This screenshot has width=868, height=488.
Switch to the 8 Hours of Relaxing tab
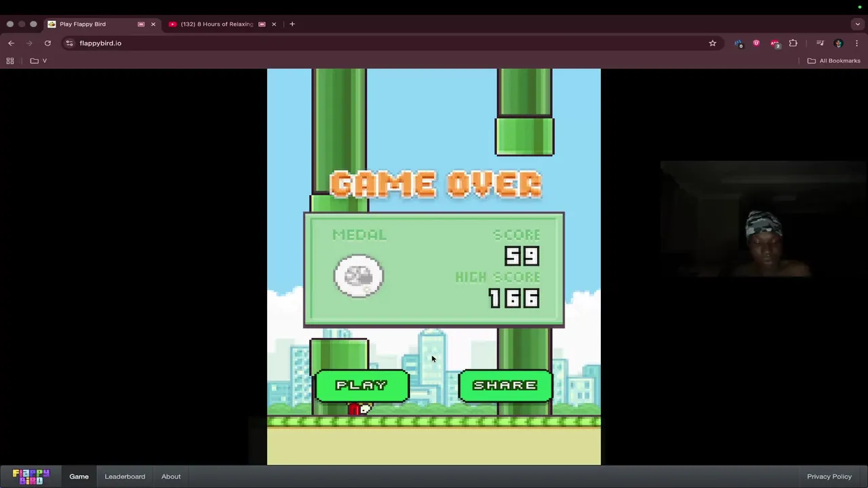(223, 24)
